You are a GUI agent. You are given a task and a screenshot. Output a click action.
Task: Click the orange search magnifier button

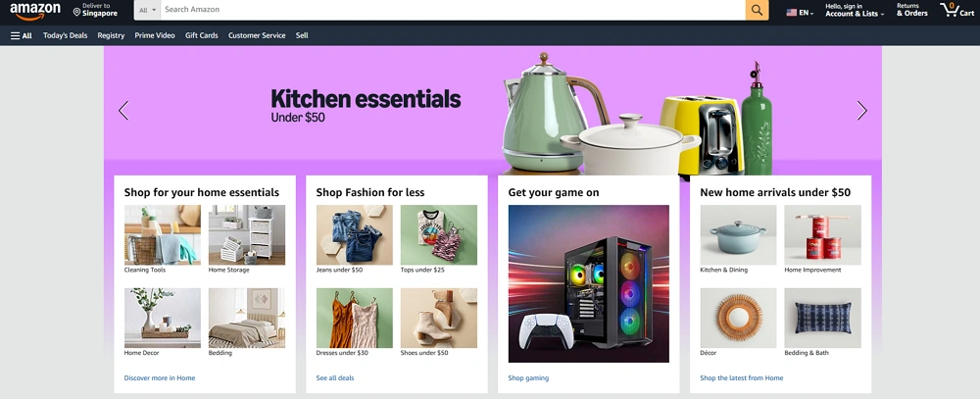tap(757, 10)
